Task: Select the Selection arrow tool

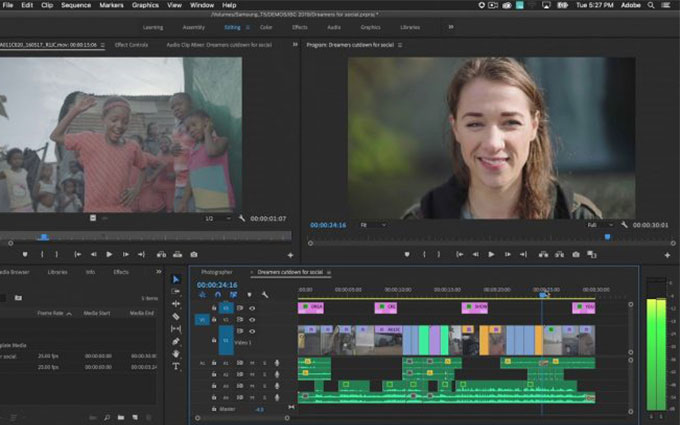Action: (176, 279)
